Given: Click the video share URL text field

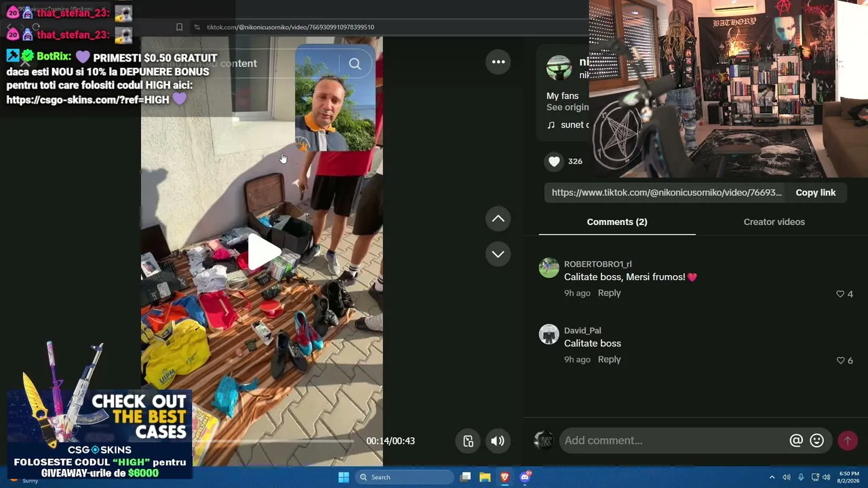Looking at the screenshot, I should (667, 192).
